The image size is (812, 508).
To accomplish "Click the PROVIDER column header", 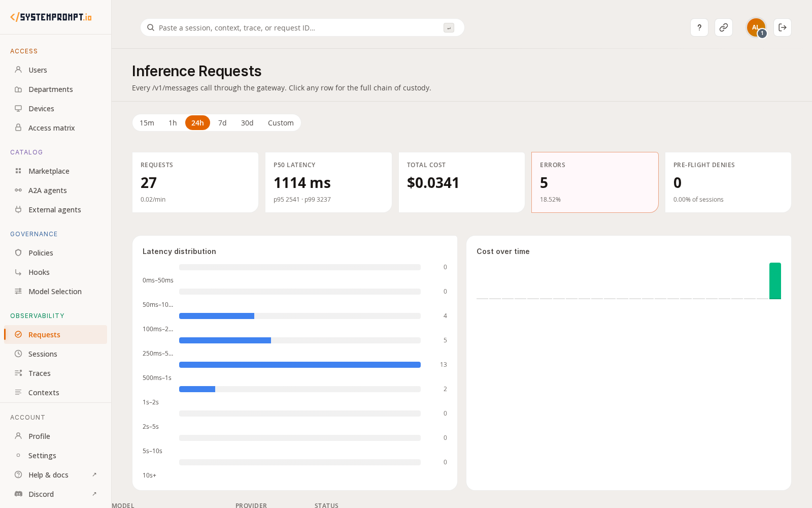I will point(251,505).
